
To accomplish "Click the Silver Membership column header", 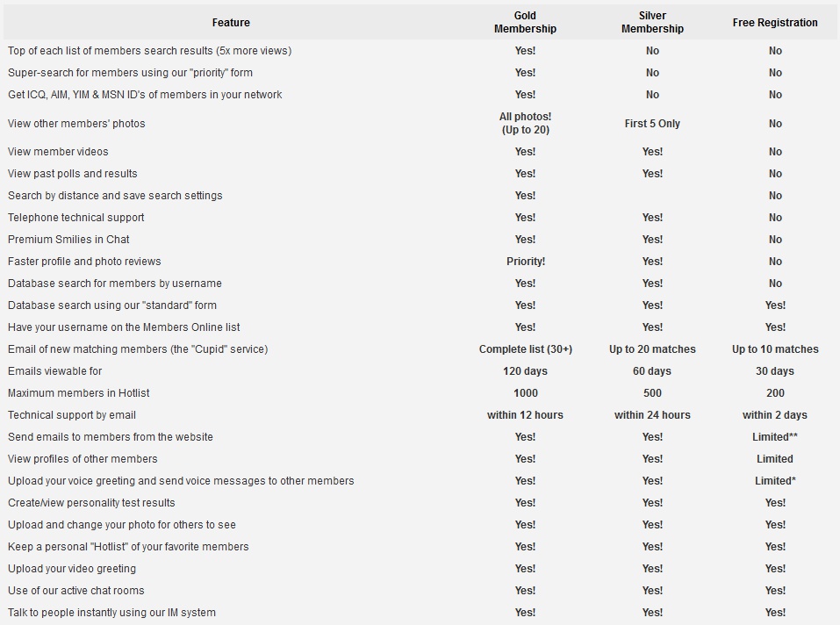I will [x=652, y=23].
